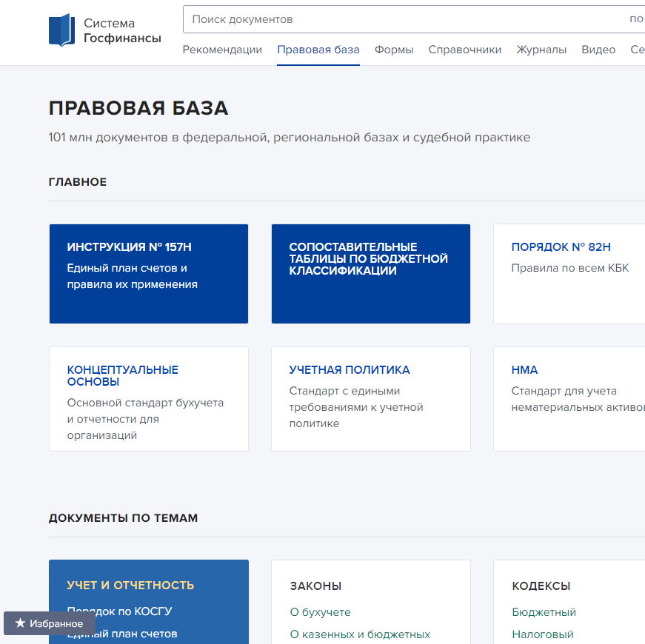Click the Документы по темам heading
This screenshot has width=645, height=644.
pyautogui.click(x=123, y=517)
